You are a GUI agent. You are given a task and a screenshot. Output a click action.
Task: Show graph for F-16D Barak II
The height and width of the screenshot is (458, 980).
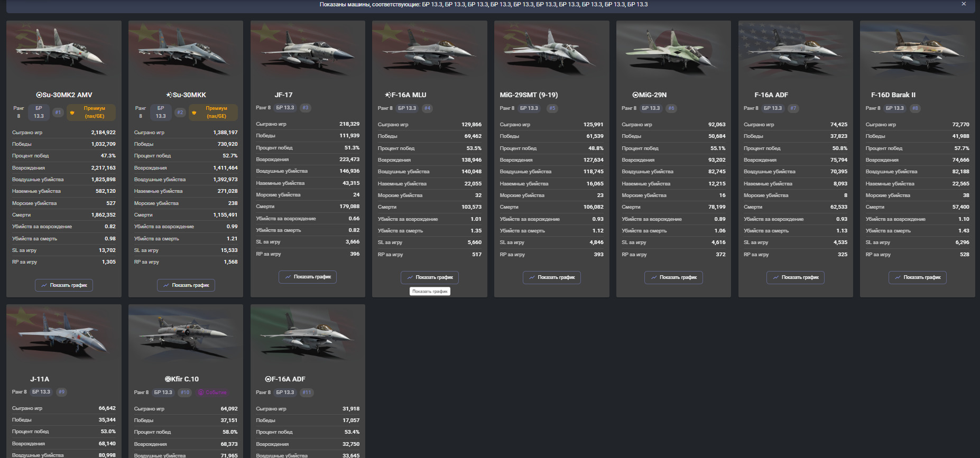(x=918, y=277)
